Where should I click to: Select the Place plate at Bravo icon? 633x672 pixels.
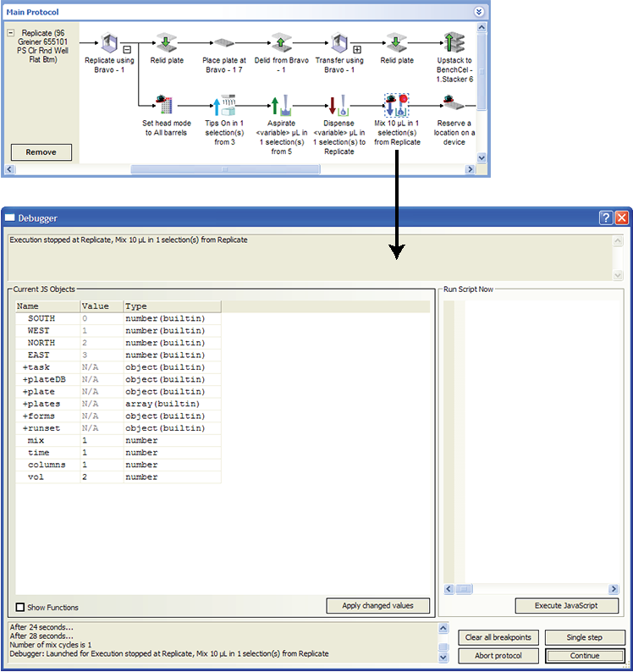(x=223, y=42)
